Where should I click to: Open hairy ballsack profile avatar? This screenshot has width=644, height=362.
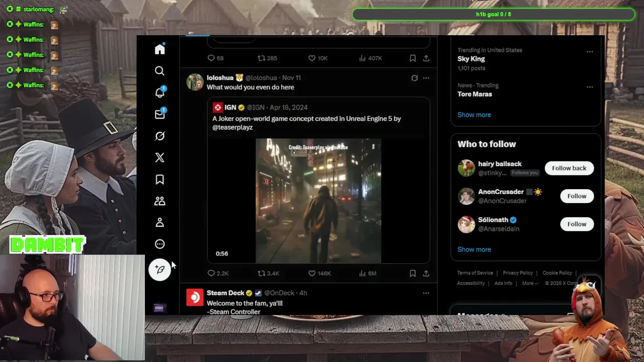pos(466,168)
